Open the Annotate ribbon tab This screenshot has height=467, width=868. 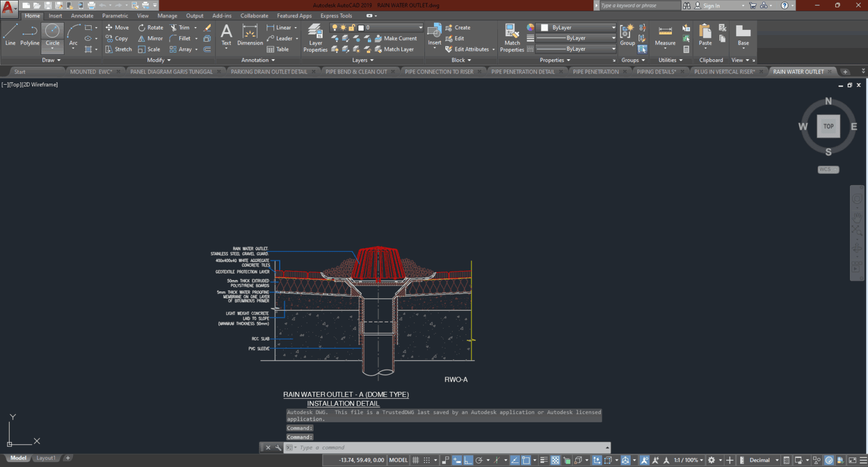[82, 15]
